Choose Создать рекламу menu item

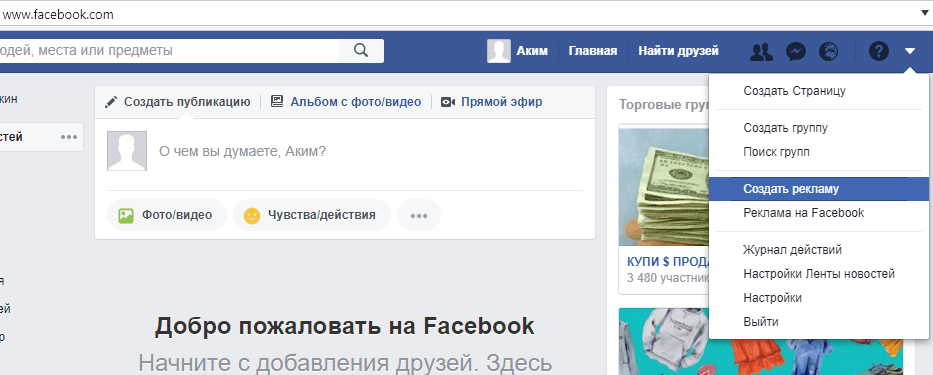tap(819, 189)
